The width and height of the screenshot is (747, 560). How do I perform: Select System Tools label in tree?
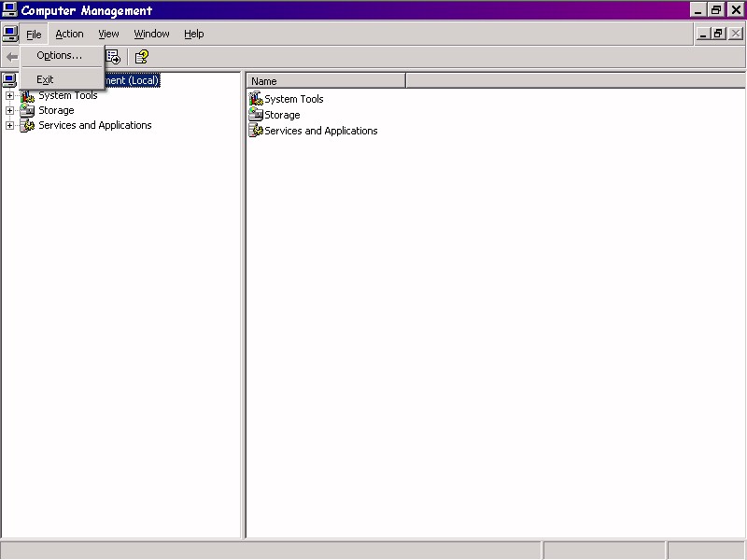68,95
